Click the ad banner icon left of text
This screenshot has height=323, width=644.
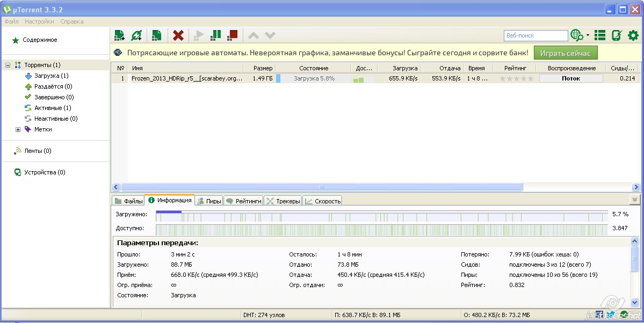(118, 53)
